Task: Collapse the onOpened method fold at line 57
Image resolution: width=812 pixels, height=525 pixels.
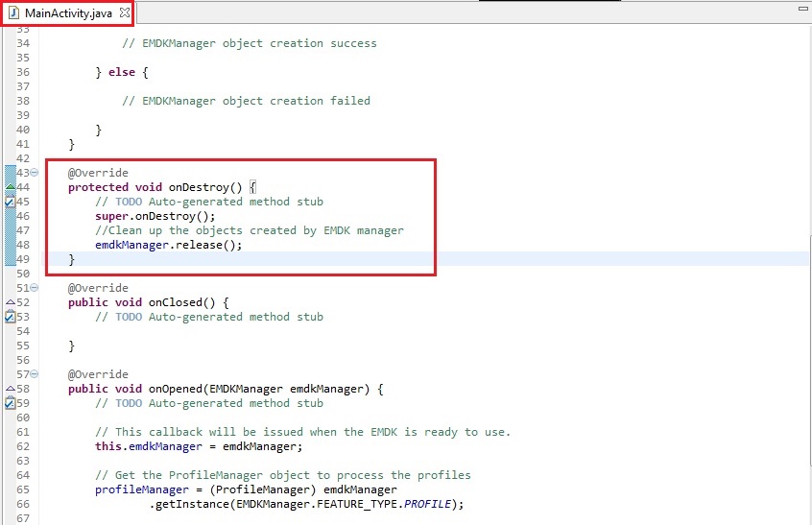Action: [36, 374]
